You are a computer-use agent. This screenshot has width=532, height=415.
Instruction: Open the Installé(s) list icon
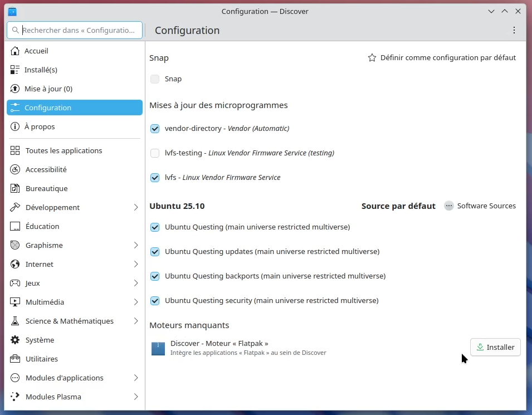click(15, 70)
